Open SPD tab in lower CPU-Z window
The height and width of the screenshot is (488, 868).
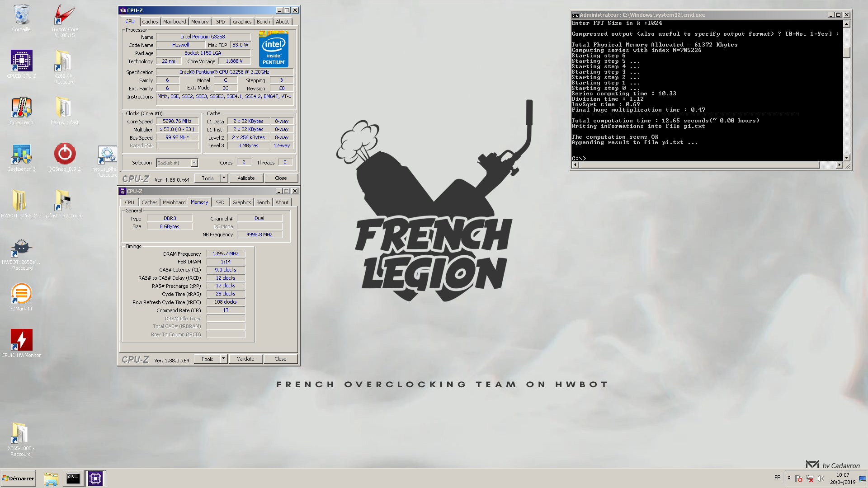[x=220, y=202]
